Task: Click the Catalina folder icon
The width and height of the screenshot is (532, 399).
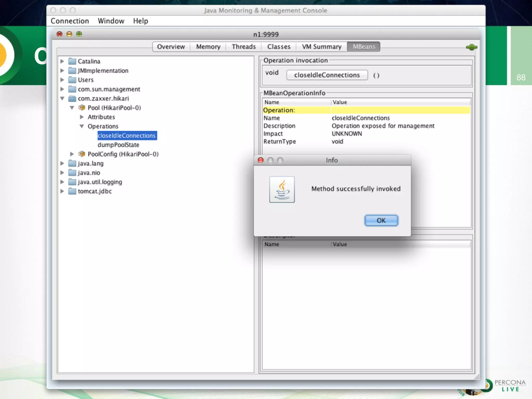Action: click(x=72, y=61)
